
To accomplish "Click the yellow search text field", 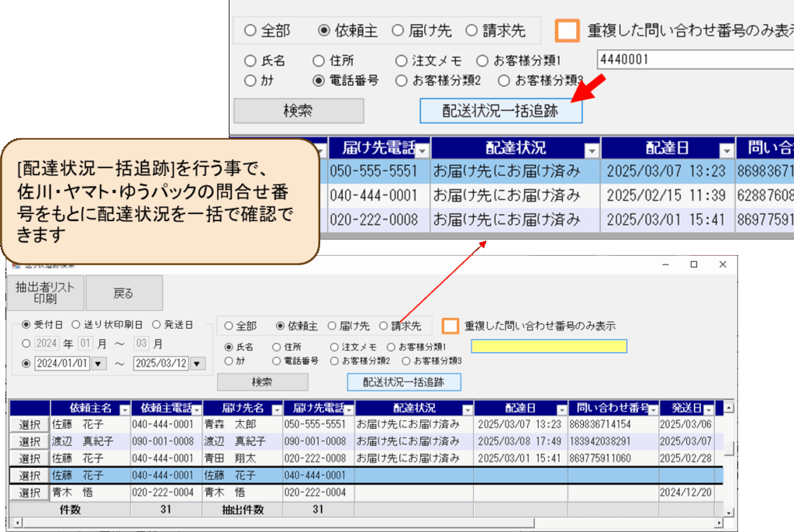I will pos(549,347).
